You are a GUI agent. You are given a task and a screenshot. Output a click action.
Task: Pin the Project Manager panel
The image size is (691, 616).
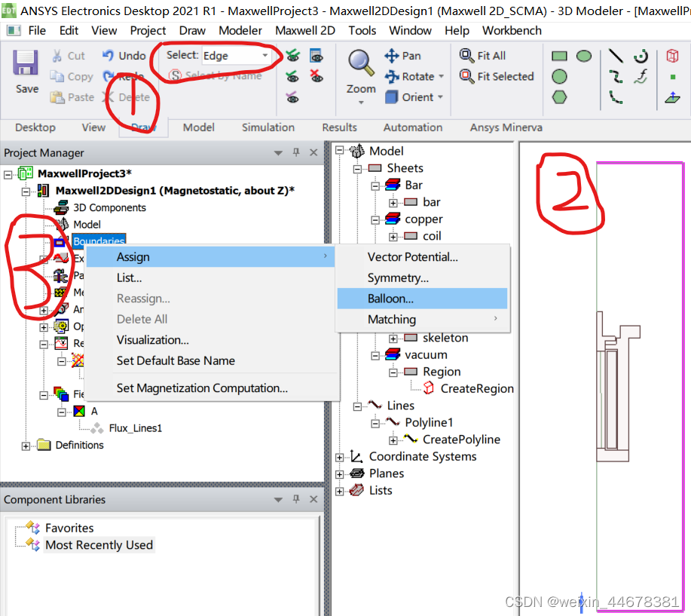(x=296, y=152)
